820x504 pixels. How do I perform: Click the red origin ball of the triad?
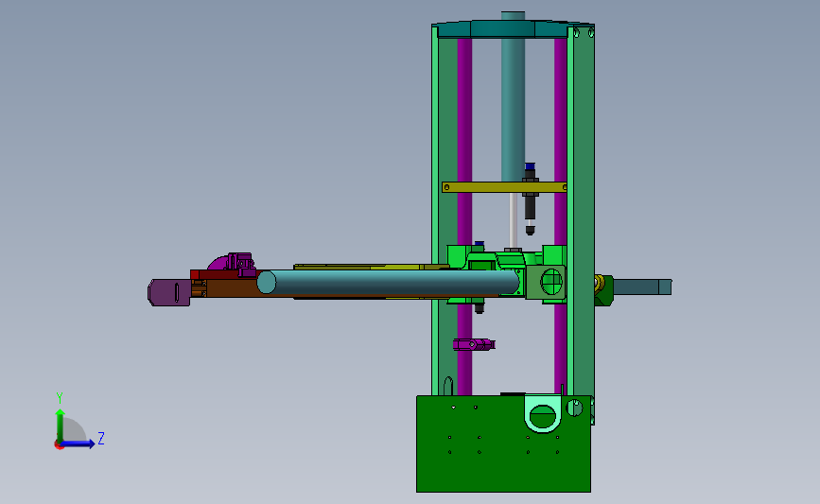tap(59, 445)
